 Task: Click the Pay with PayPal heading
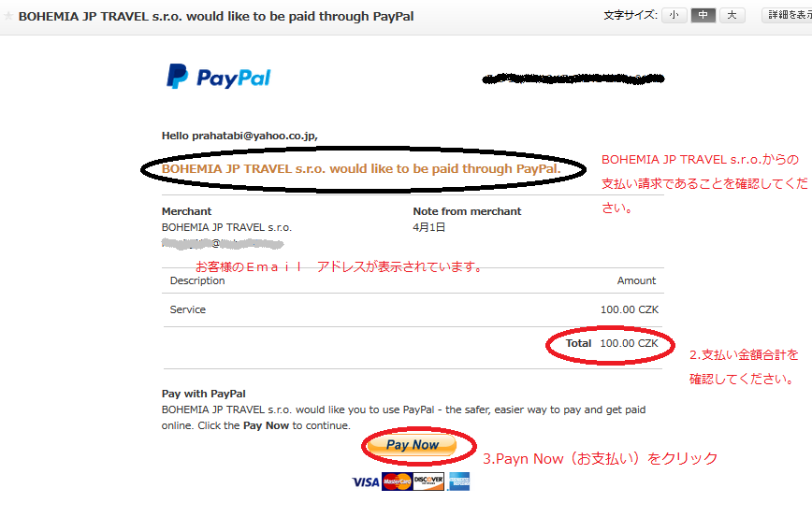pos(204,394)
